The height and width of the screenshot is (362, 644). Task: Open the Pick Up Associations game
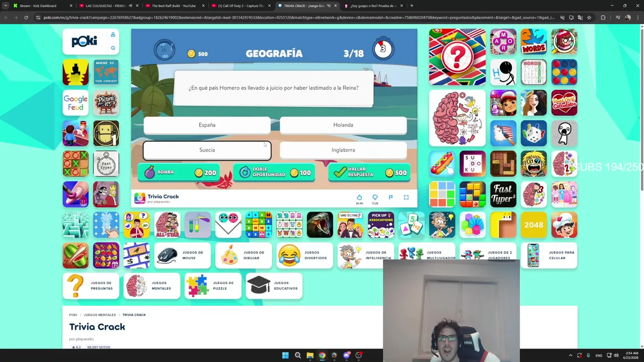[x=381, y=225]
